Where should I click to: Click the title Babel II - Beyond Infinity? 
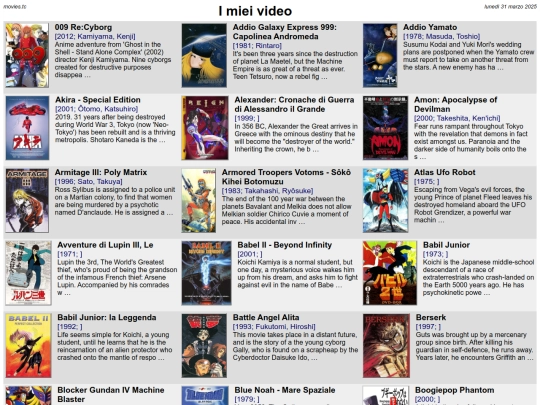(x=284, y=245)
